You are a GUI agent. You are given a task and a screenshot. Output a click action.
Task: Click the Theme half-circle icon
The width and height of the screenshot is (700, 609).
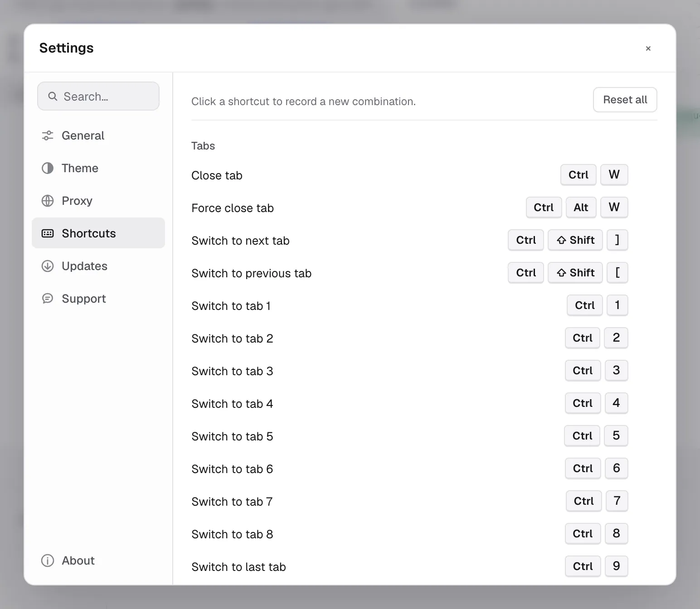(48, 168)
